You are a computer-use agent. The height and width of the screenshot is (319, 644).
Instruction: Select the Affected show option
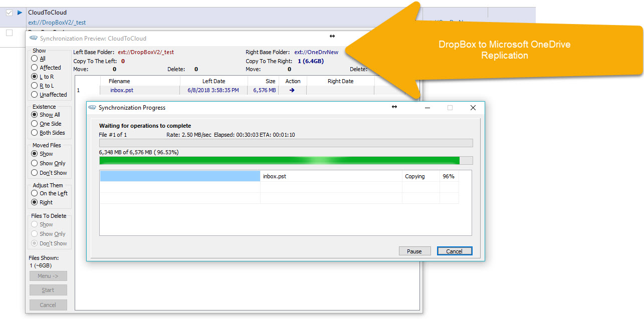pyautogui.click(x=35, y=68)
